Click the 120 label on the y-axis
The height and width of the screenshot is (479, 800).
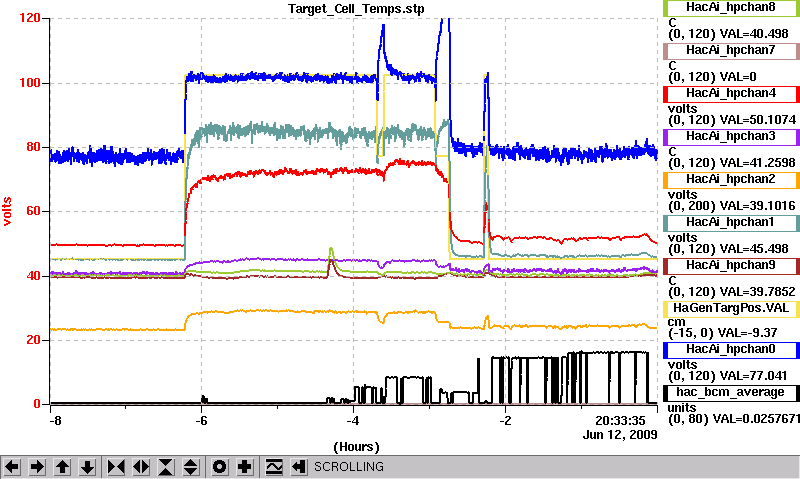click(30, 18)
